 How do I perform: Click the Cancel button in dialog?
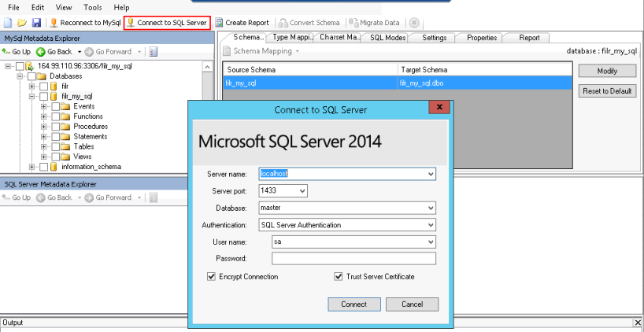(x=412, y=304)
